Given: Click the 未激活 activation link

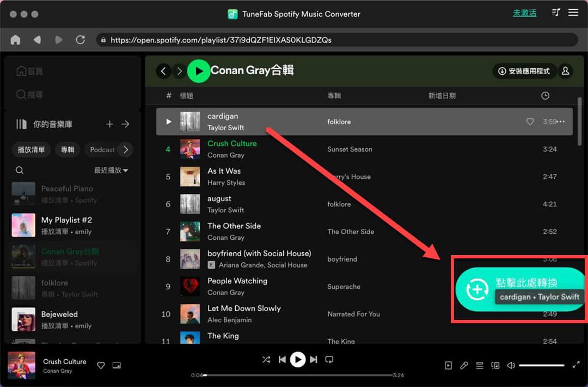Looking at the screenshot, I should [x=524, y=13].
